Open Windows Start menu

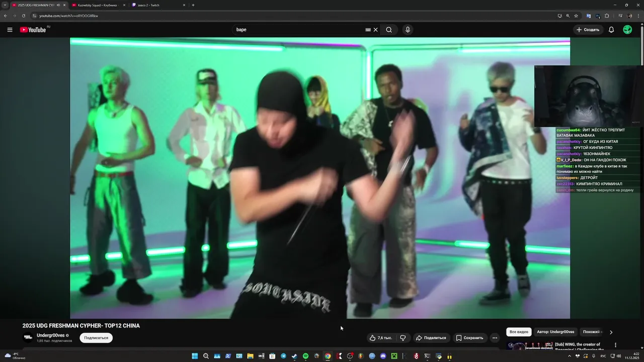[x=195, y=356]
